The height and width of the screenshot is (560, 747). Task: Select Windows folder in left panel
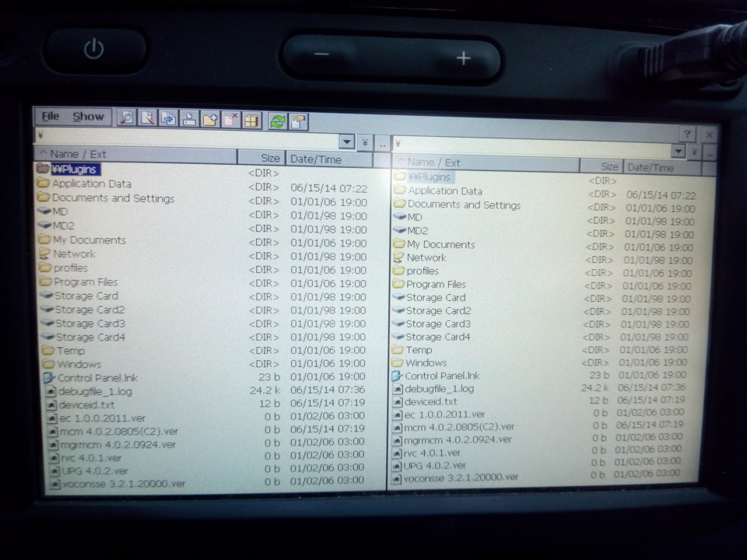coord(79,364)
